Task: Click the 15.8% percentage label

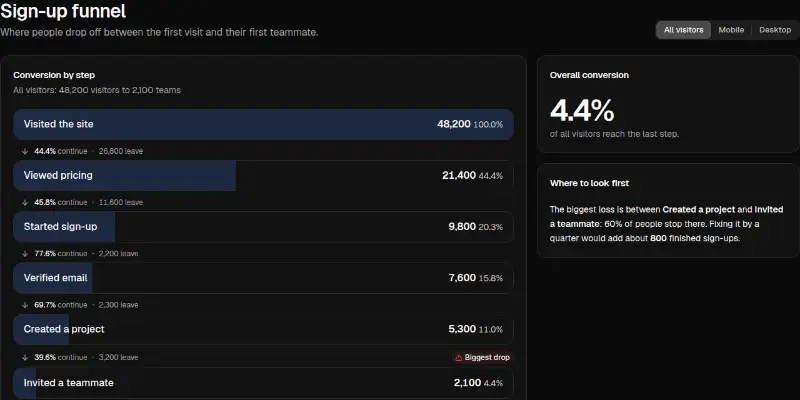Action: 490,279
